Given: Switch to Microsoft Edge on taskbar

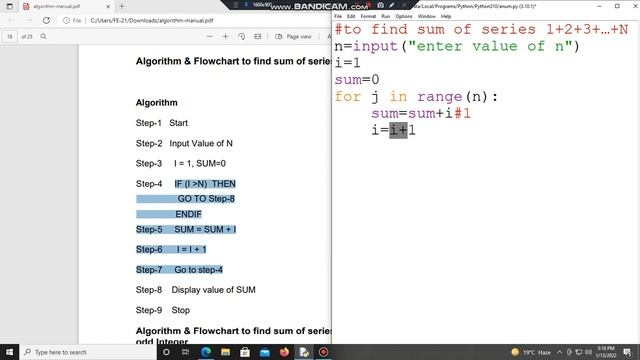Looking at the screenshot, I should (x=205, y=352).
